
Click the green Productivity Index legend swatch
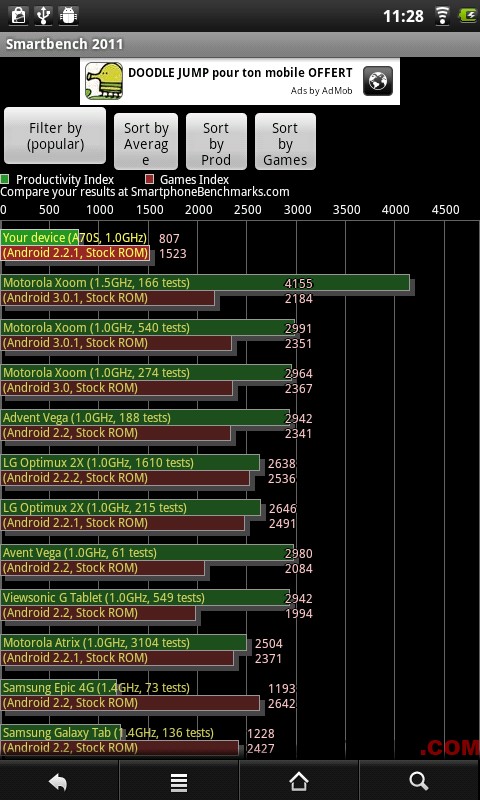click(5, 180)
